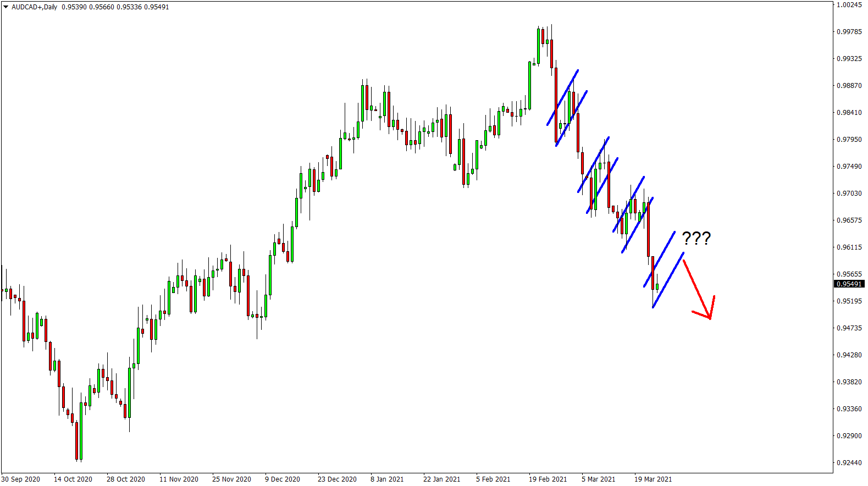Click the 0.92440 price scale label
This screenshot has height=486, width=868.
(849, 463)
